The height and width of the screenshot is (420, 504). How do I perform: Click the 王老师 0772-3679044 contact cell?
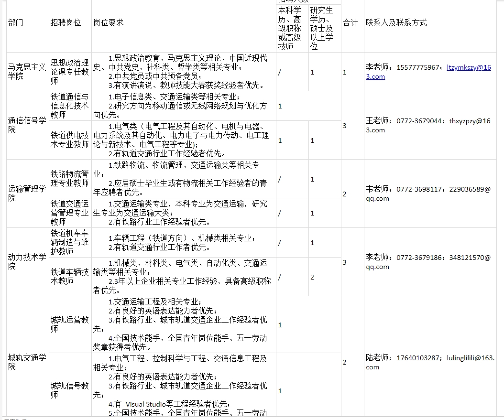[430, 125]
